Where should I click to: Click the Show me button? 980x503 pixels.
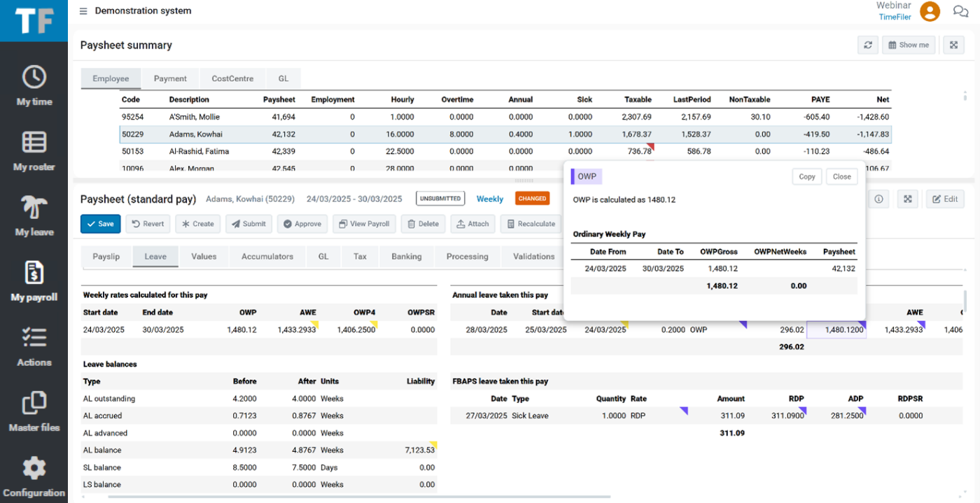pyautogui.click(x=909, y=45)
